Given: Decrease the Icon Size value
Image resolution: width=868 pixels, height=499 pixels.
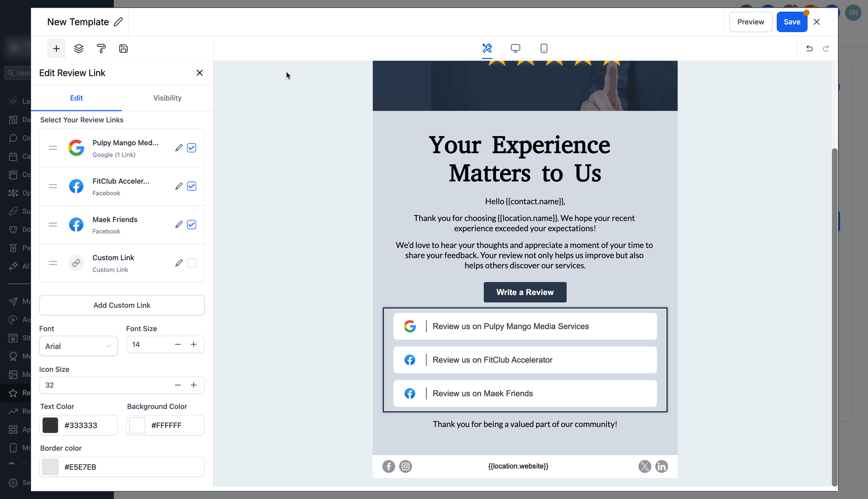Looking at the screenshot, I should tap(178, 385).
